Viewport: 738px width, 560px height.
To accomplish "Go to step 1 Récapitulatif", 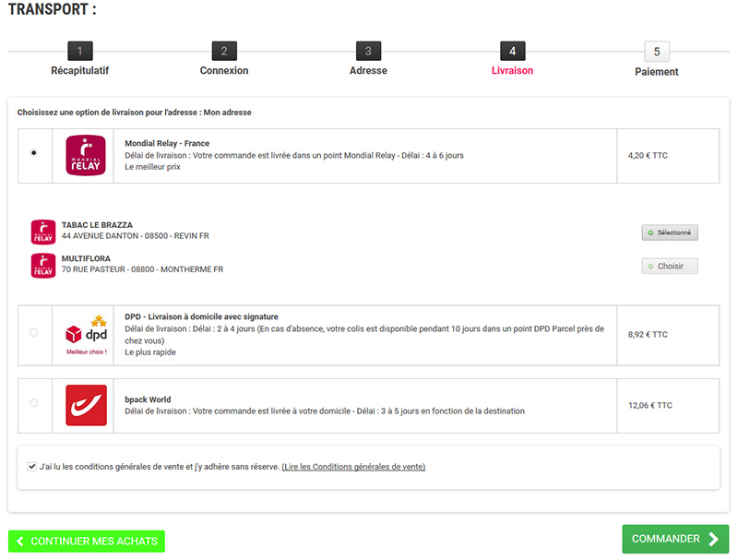I will click(x=80, y=52).
